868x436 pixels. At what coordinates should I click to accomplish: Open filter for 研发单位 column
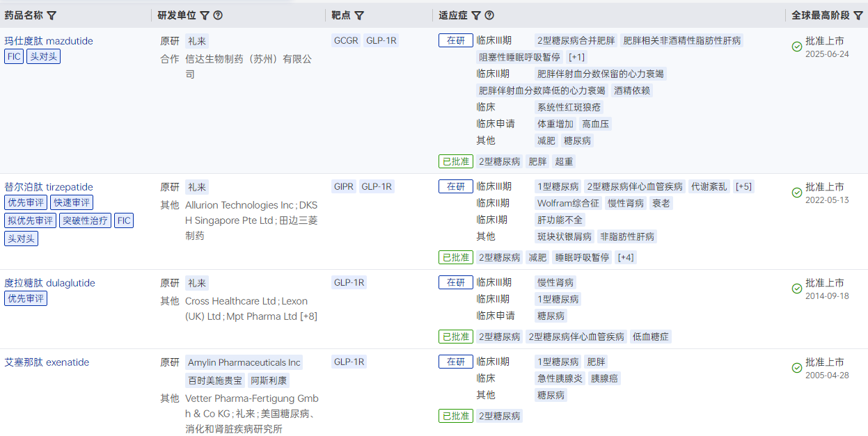[205, 15]
